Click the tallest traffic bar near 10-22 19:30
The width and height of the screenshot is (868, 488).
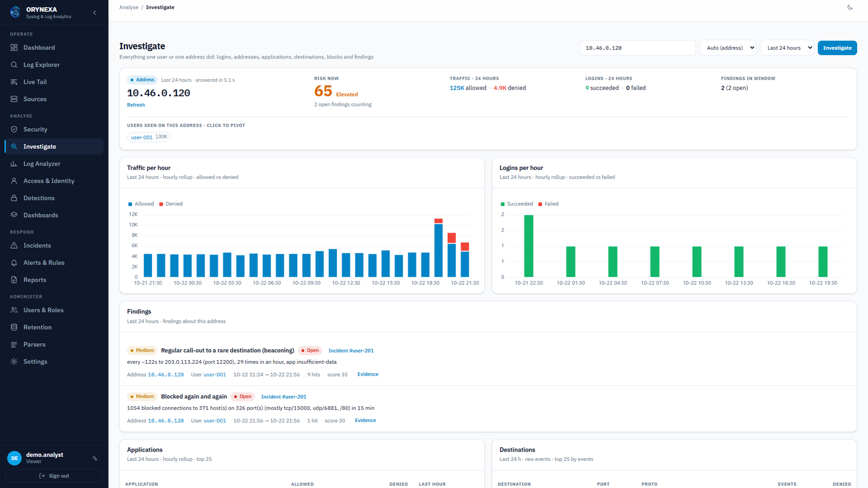point(438,248)
